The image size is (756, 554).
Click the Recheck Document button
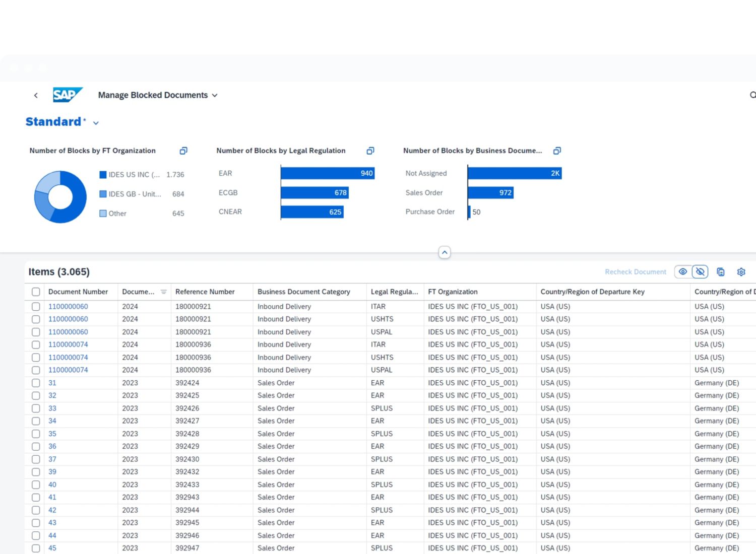[x=635, y=272]
